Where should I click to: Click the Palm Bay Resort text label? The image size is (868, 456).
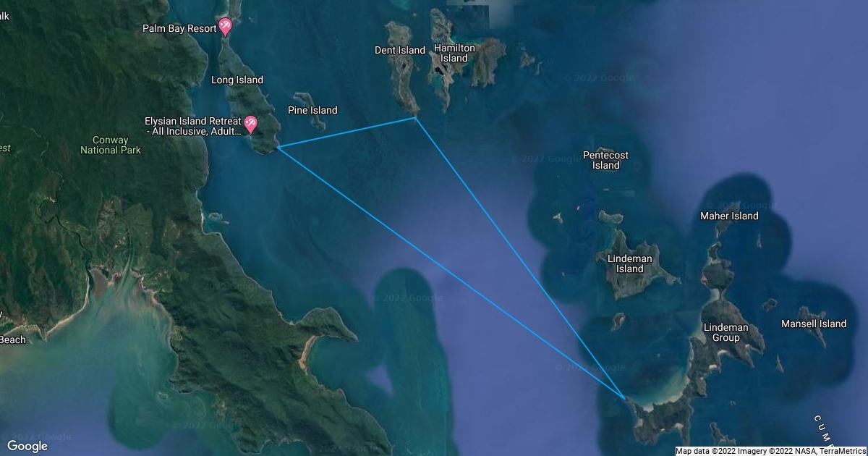coord(179,28)
